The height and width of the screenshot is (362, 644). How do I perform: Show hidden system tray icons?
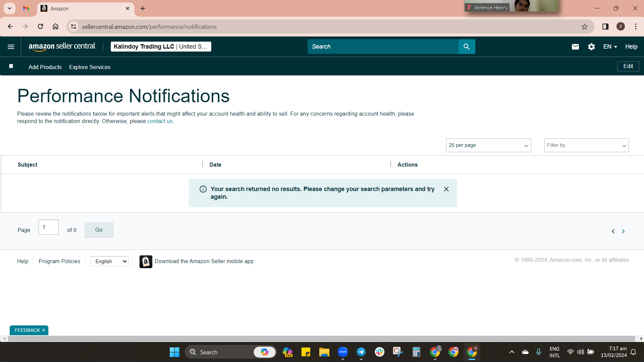click(x=512, y=352)
